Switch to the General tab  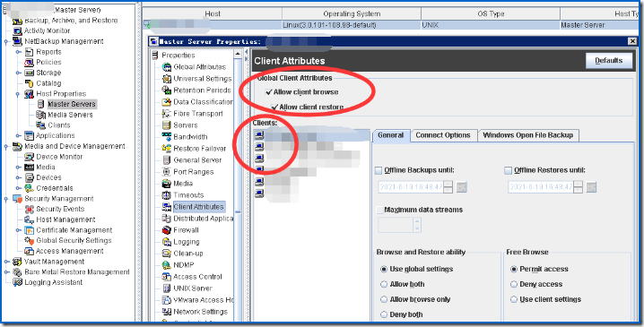pos(390,135)
